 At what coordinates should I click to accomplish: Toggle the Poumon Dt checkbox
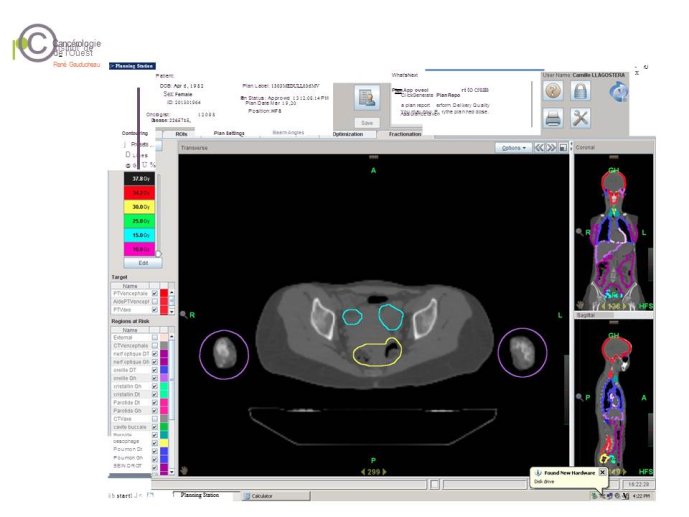(155, 451)
